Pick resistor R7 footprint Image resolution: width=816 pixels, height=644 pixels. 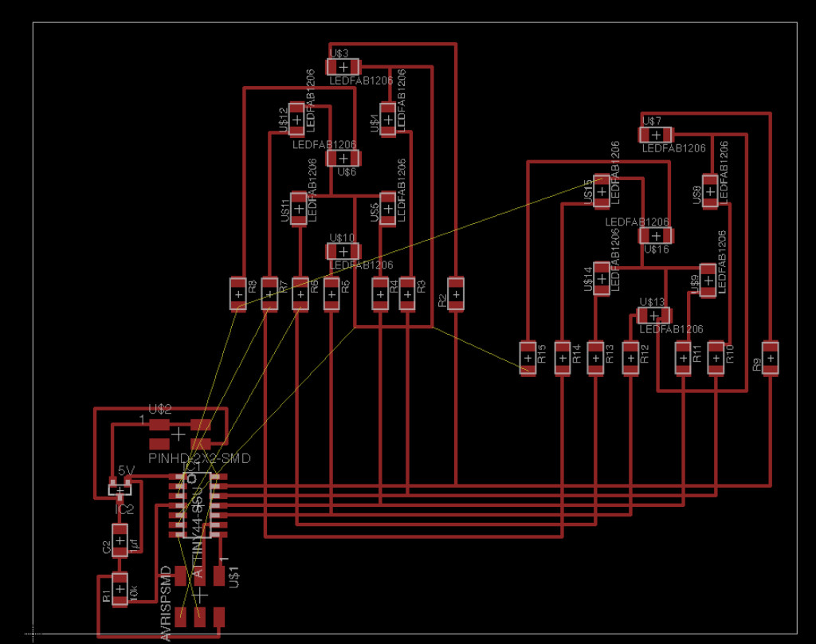point(269,295)
